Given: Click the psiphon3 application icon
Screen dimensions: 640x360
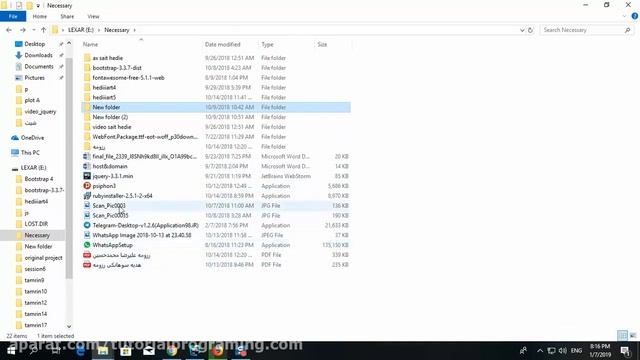Looking at the screenshot, I should (x=87, y=186).
